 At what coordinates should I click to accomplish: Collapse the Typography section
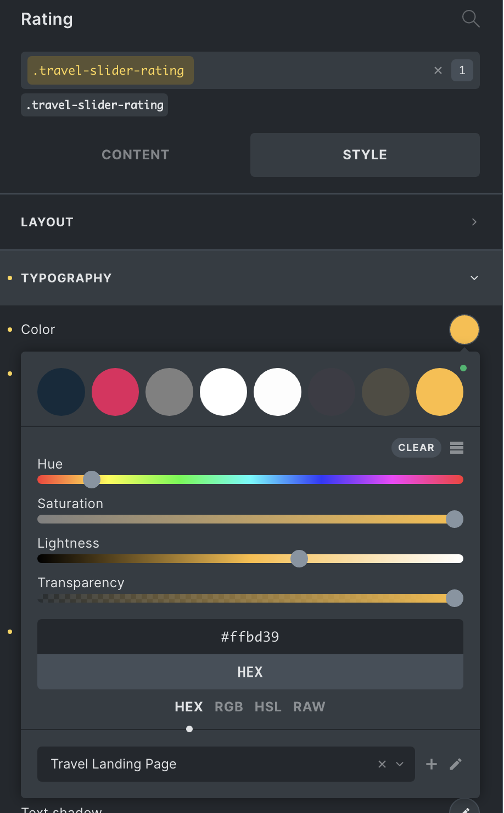251,278
